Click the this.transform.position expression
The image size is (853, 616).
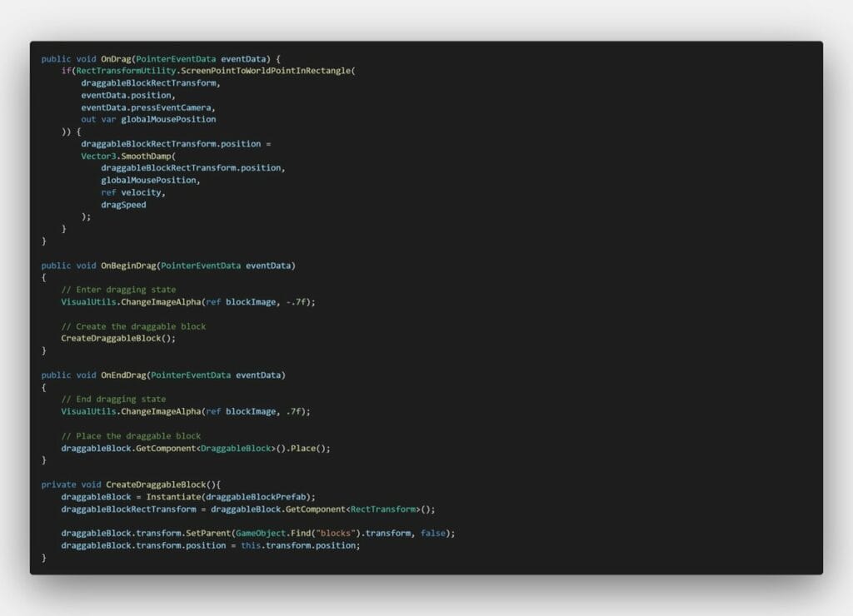pyautogui.click(x=299, y=545)
